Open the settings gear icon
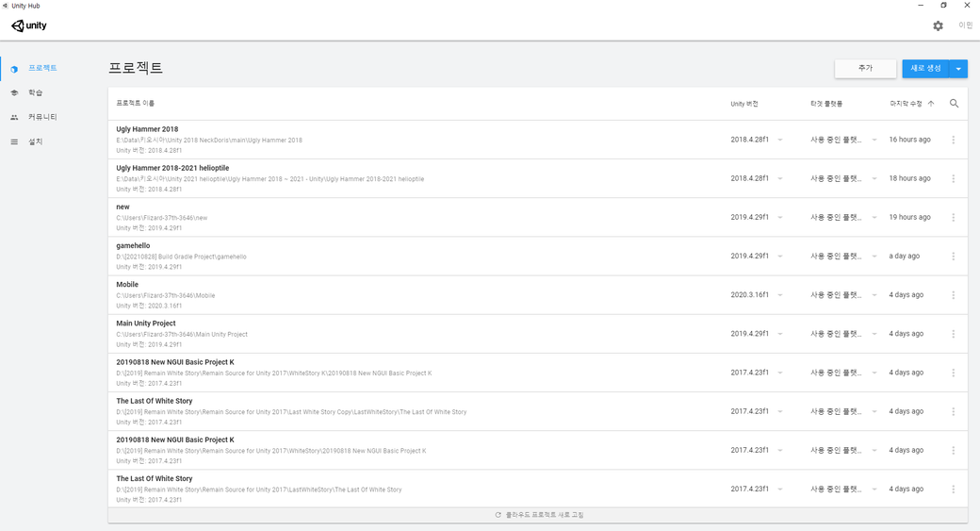The image size is (980, 531). (x=938, y=26)
